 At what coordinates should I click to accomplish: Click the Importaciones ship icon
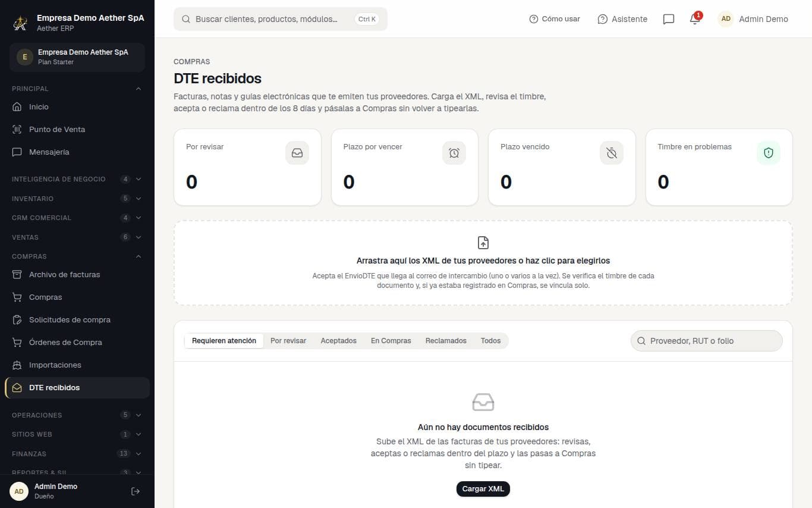click(17, 365)
